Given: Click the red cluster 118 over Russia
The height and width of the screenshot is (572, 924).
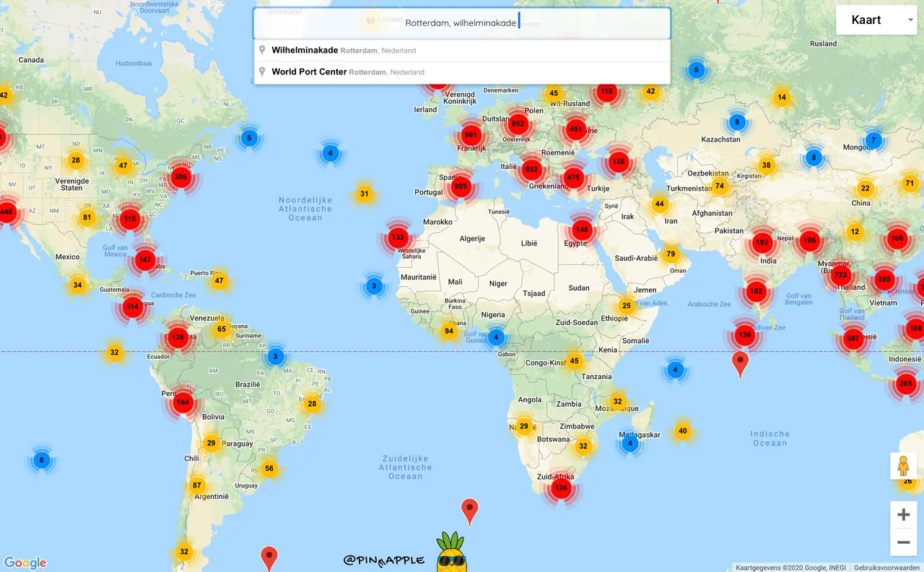Looking at the screenshot, I should pos(606,91).
